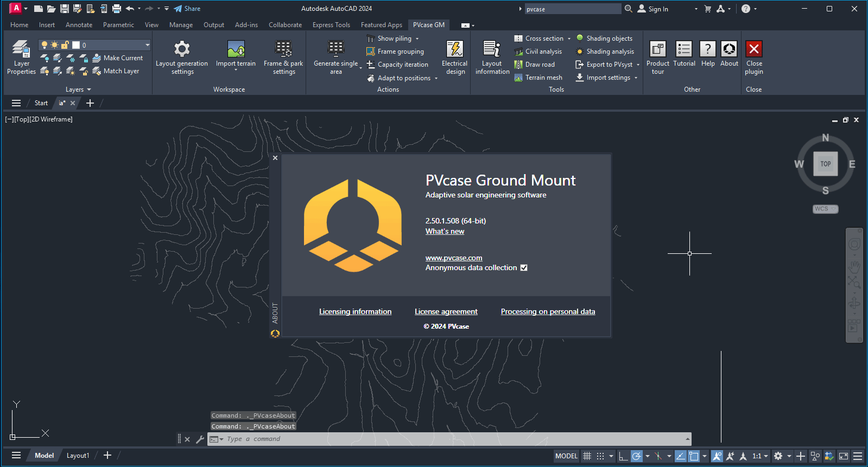The image size is (868, 467).
Task: Select the PVcase GM ribbon tab
Action: (x=429, y=25)
